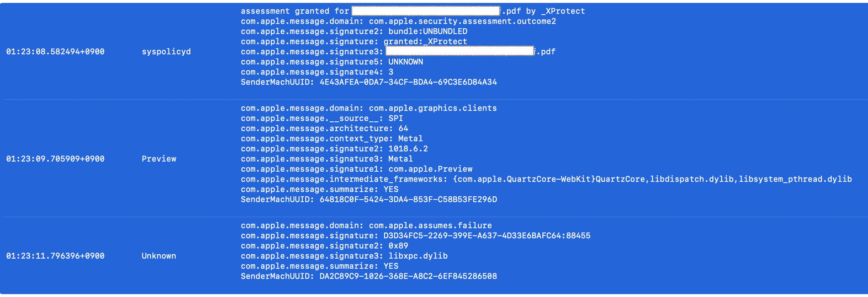This screenshot has height=297, width=868.
Task: Select the SenderMachUUID 4E43AFEA line
Action: 369,82
